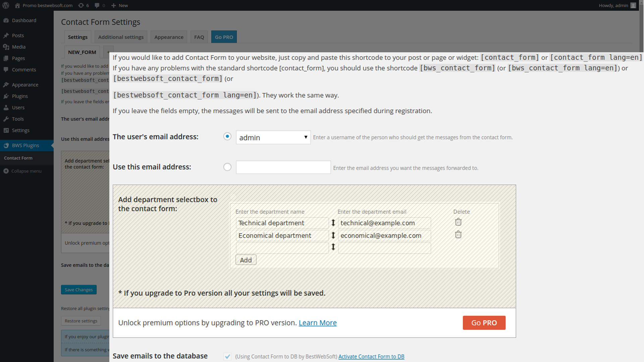Click the Collapse menu arrow icon
The width and height of the screenshot is (644, 362).
point(6,171)
